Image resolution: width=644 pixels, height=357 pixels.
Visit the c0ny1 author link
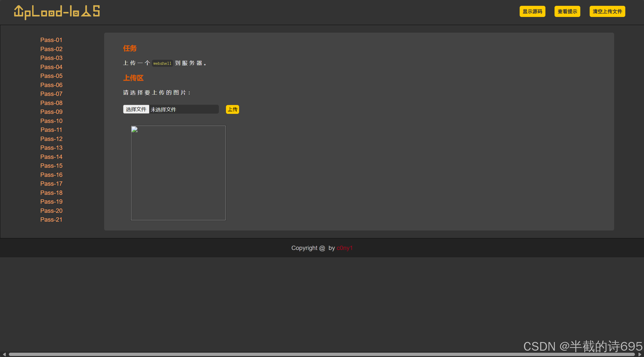[344, 248]
